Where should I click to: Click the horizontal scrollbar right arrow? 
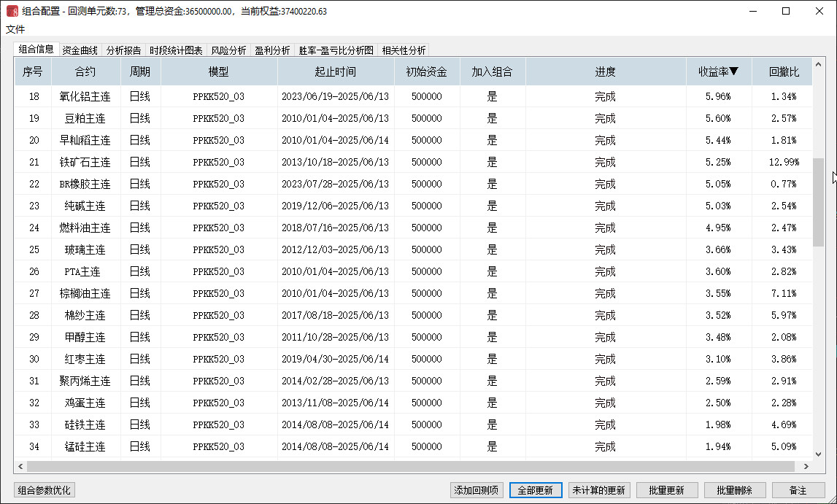806,466
